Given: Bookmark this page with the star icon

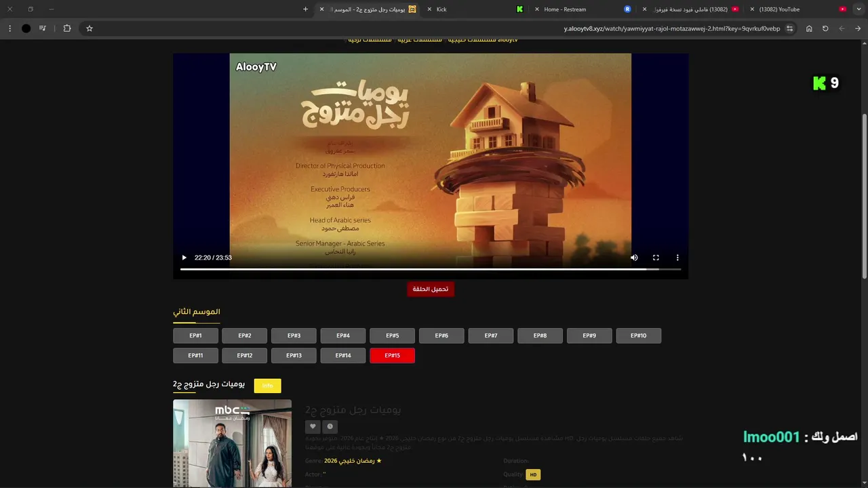Looking at the screenshot, I should coord(89,28).
